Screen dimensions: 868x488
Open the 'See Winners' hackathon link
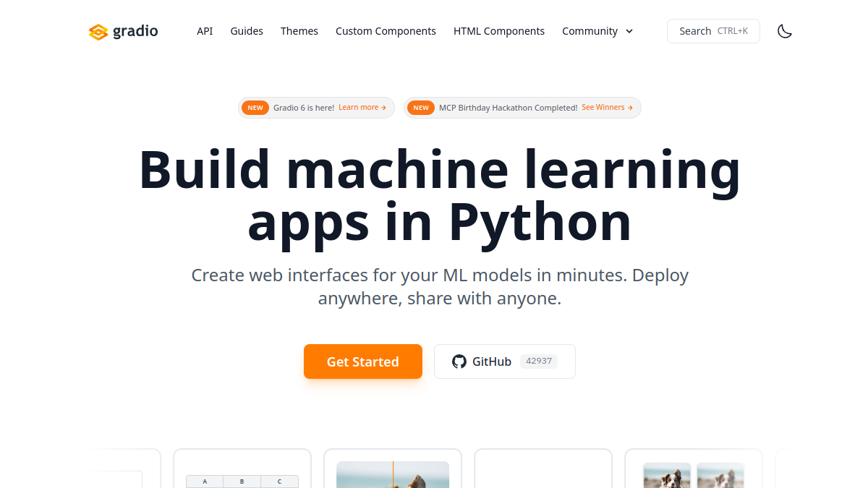click(608, 108)
